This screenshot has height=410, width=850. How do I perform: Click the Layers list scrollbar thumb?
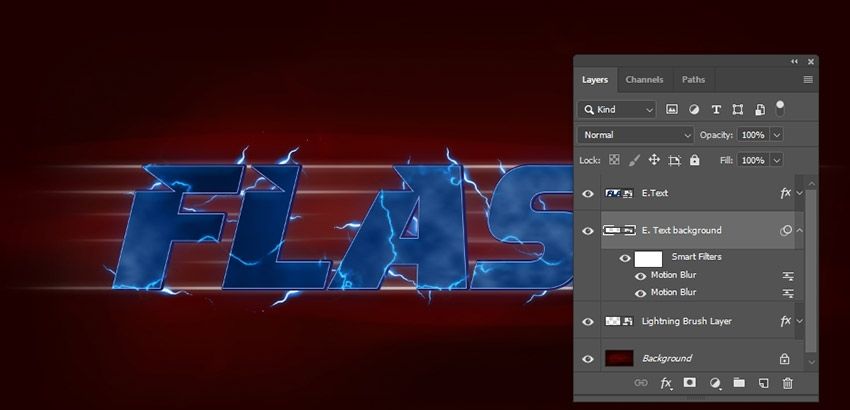(811, 270)
